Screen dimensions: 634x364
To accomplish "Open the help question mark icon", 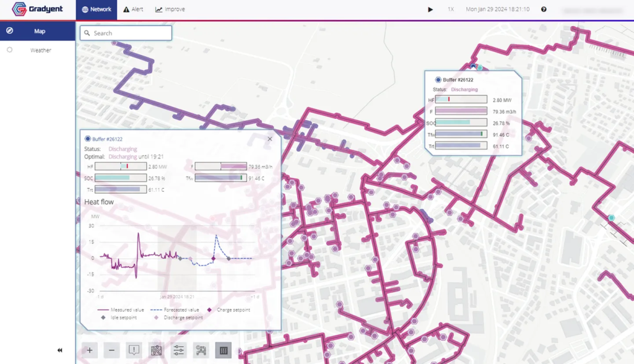I will [x=544, y=9].
